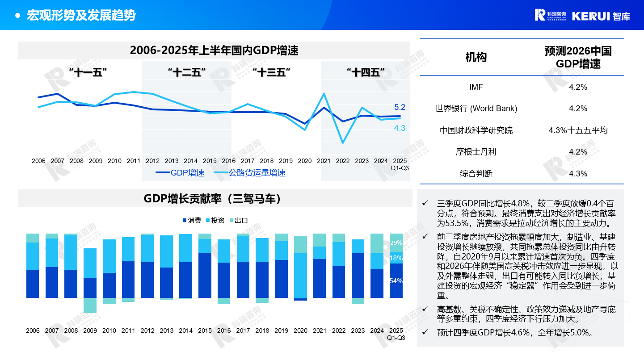The width and height of the screenshot is (644, 364).
Task: Click the checkmark beside the 三季度GDP同比增长 paragraph
Action: tap(425, 203)
